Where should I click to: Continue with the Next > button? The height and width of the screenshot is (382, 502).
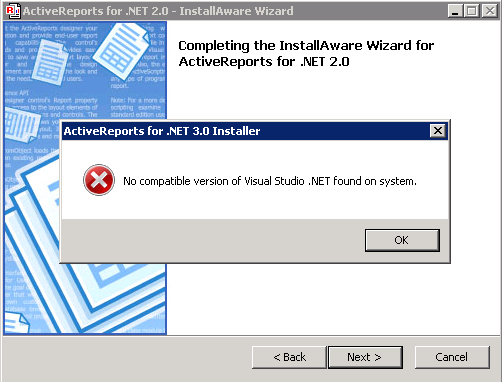pyautogui.click(x=365, y=357)
